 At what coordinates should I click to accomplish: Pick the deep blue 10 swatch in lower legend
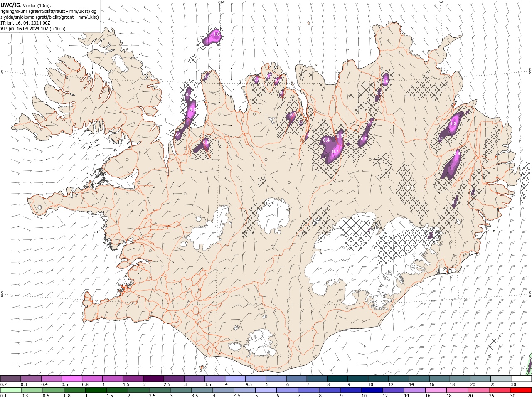coord(372,390)
